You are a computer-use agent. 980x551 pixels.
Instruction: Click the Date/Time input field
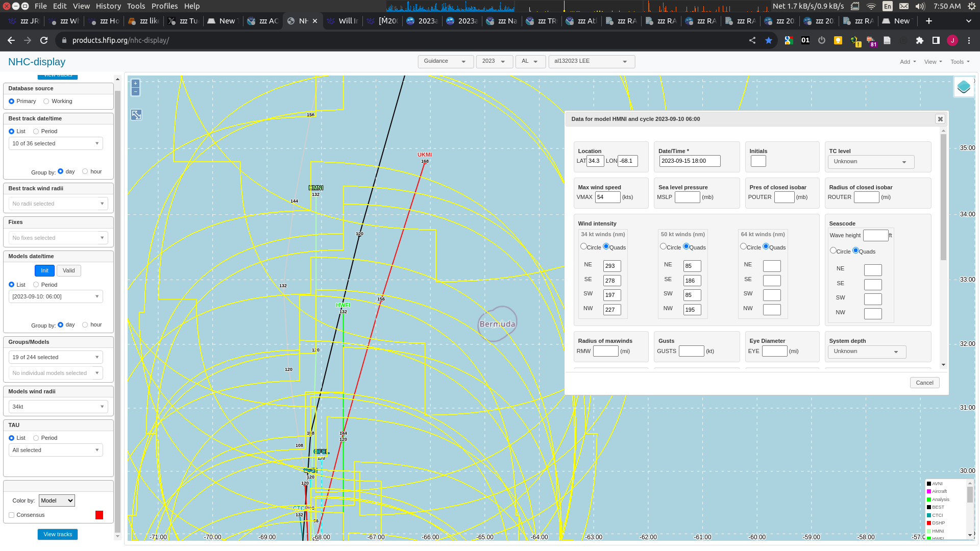coord(690,161)
